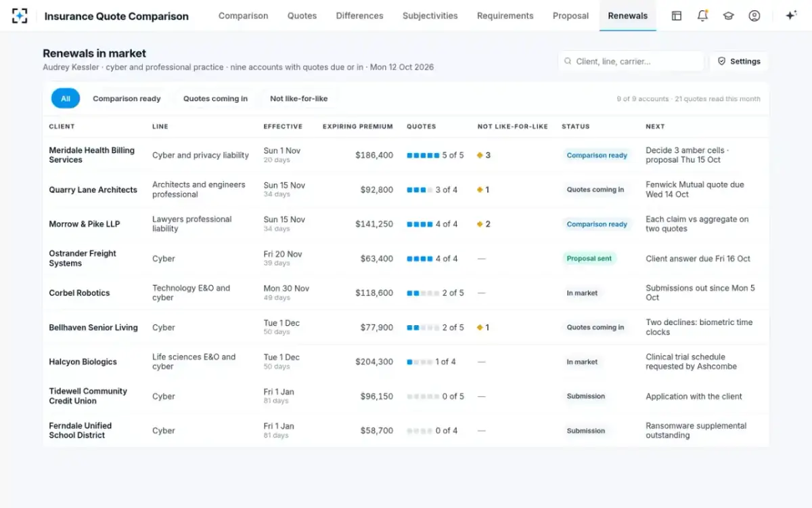Go to the Proposal tab

pyautogui.click(x=570, y=16)
